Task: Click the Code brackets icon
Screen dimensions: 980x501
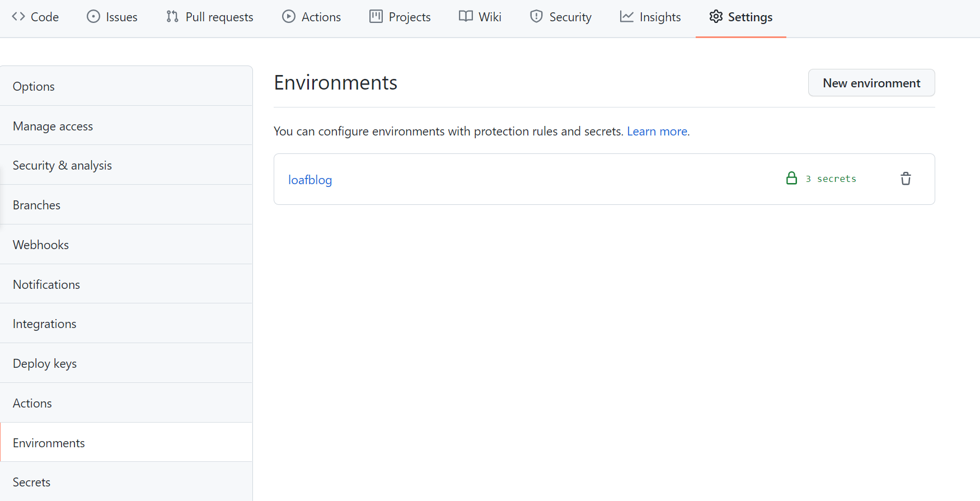Action: click(18, 17)
